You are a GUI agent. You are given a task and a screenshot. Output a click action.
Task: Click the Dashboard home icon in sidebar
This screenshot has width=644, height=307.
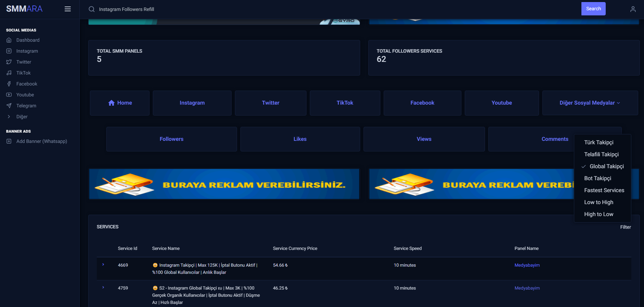(9, 40)
